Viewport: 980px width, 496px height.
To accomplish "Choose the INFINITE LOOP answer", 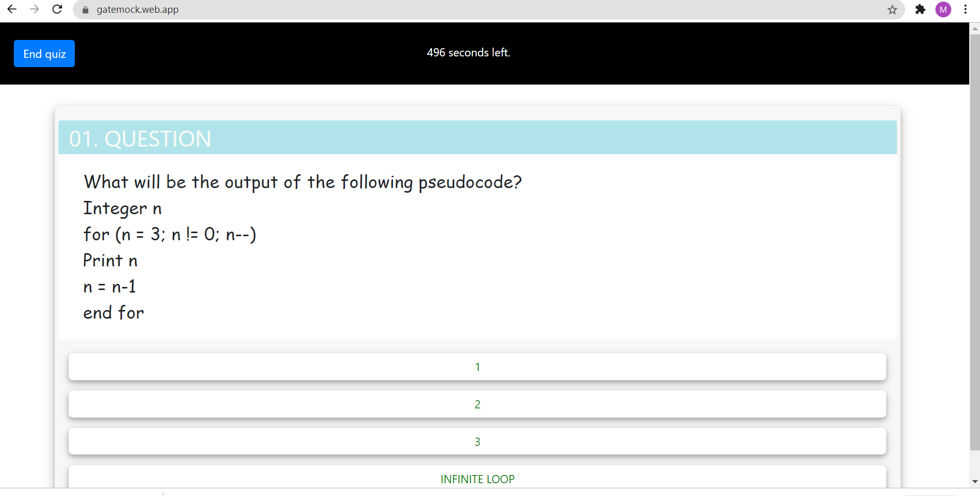I will click(477, 479).
